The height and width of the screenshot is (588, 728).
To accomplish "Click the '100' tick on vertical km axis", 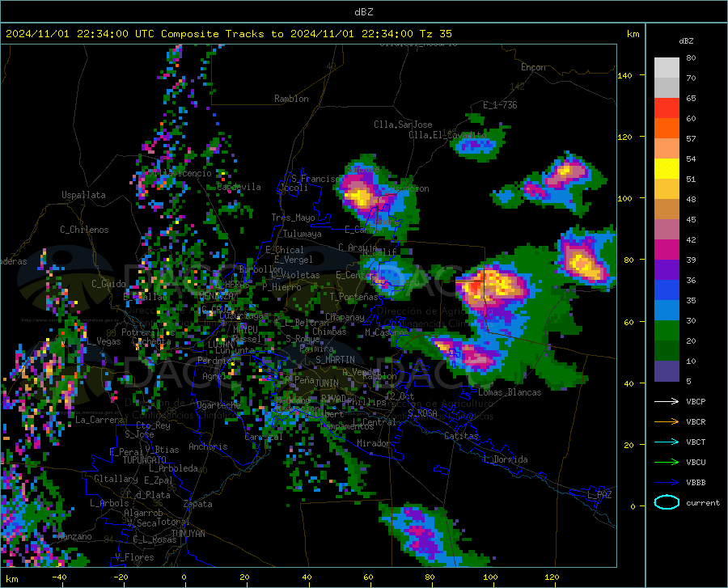I will [x=624, y=198].
